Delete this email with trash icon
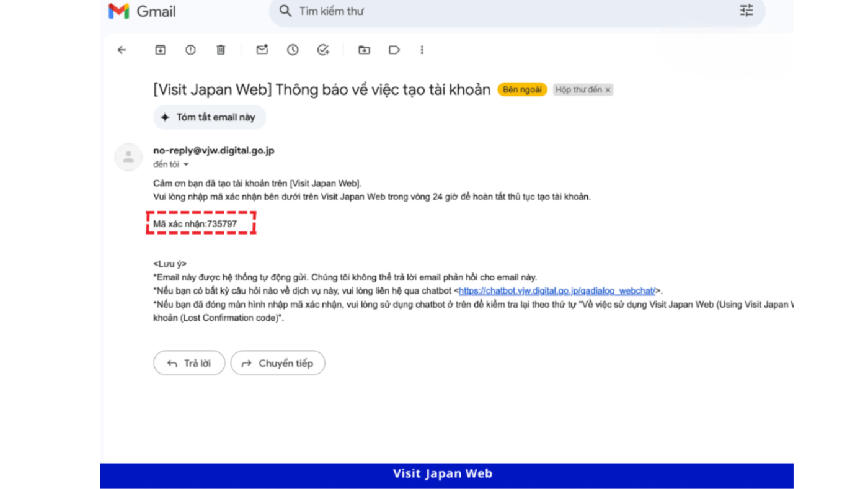The image size is (868, 489). 221,50
